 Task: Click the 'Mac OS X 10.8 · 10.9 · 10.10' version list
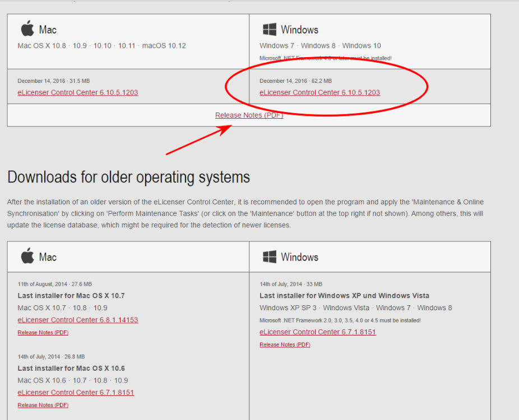tap(101, 45)
